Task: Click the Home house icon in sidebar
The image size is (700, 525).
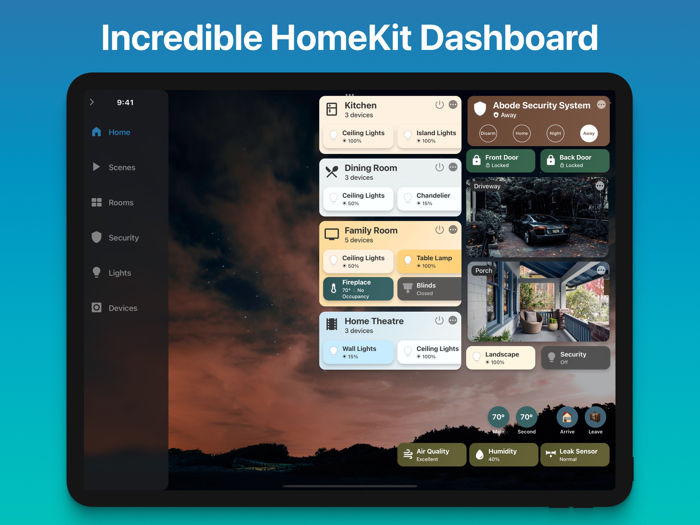Action: coord(96,132)
